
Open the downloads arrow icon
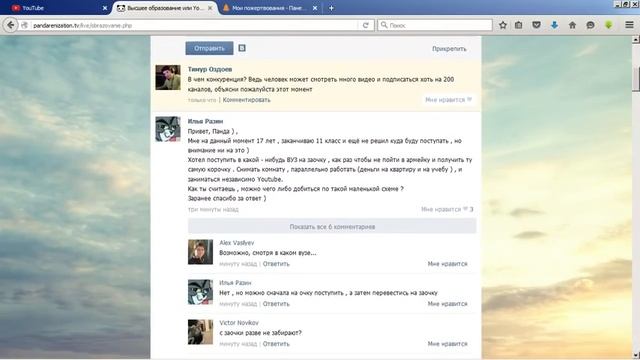(554, 25)
